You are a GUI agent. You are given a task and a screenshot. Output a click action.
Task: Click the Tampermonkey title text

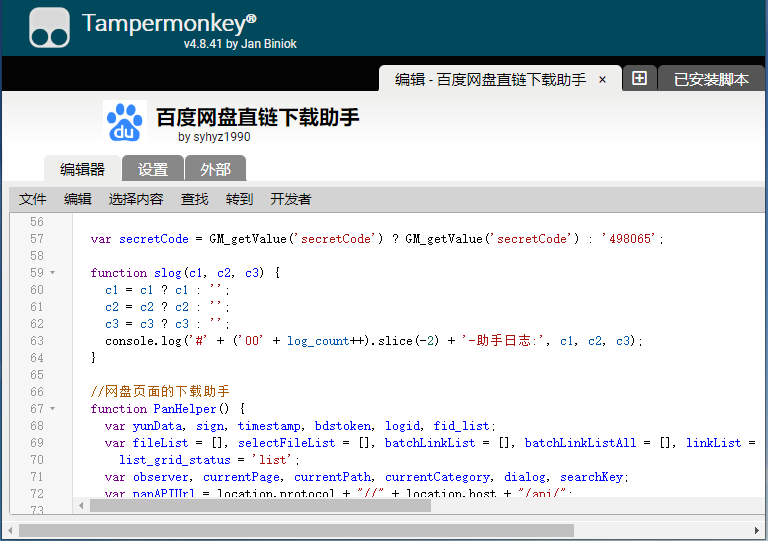click(x=169, y=23)
